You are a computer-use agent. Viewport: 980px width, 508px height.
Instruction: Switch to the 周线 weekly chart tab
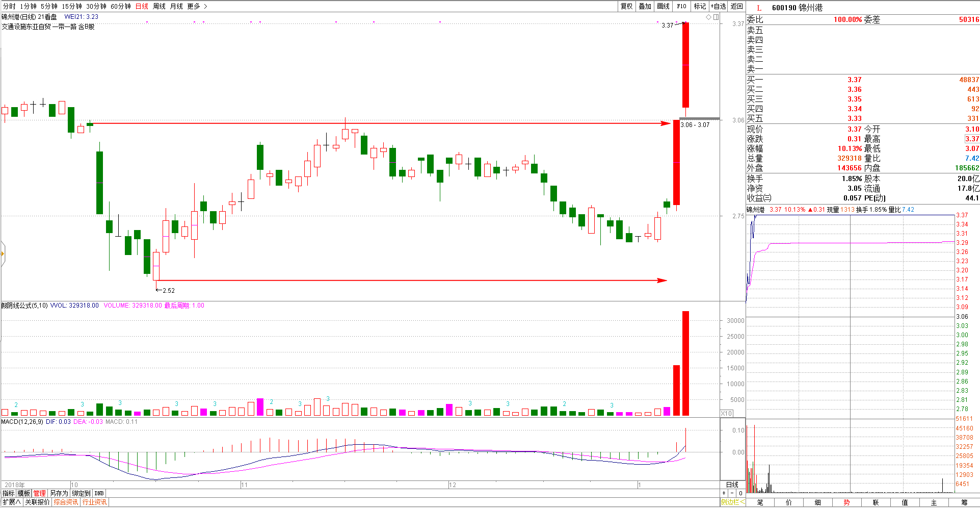(159, 6)
